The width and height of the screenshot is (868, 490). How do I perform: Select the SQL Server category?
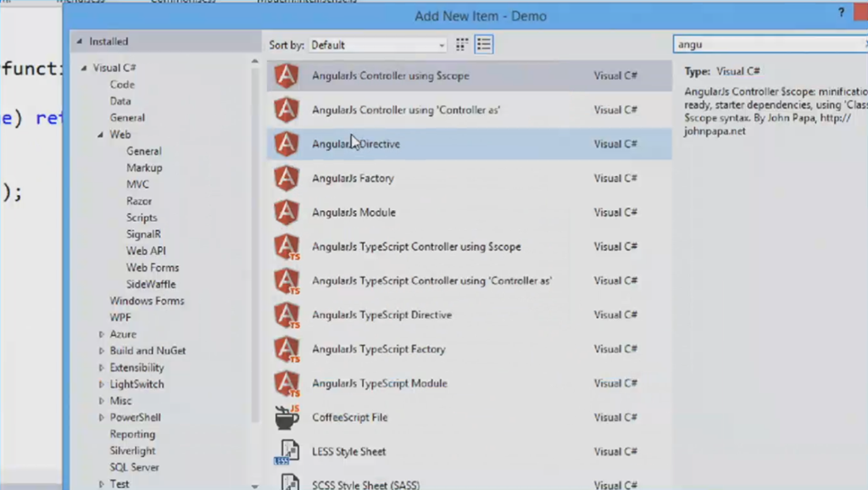click(134, 467)
